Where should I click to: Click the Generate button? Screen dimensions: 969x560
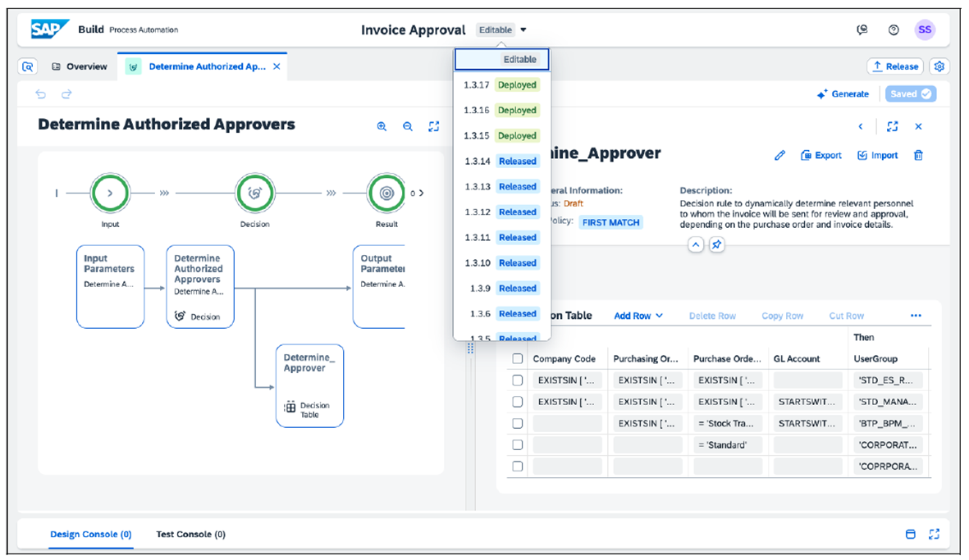843,94
